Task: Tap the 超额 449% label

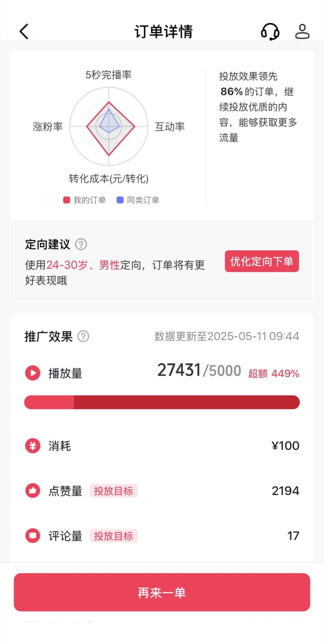Action: point(274,374)
